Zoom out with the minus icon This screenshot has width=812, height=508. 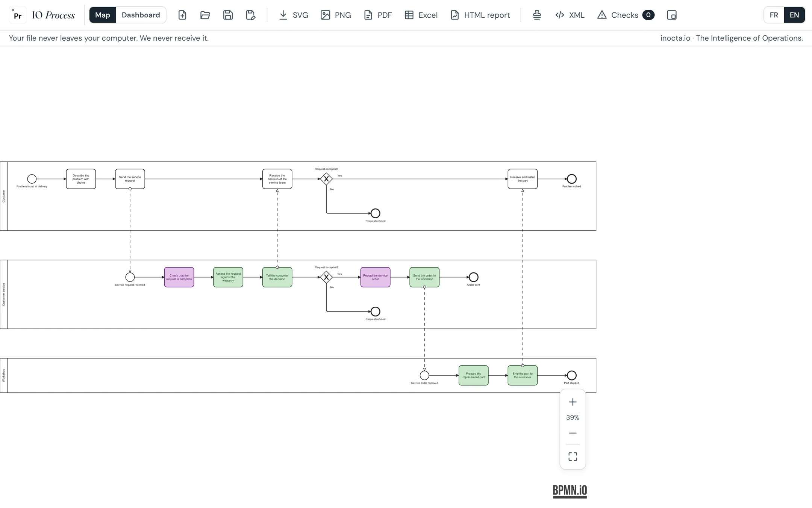573,433
